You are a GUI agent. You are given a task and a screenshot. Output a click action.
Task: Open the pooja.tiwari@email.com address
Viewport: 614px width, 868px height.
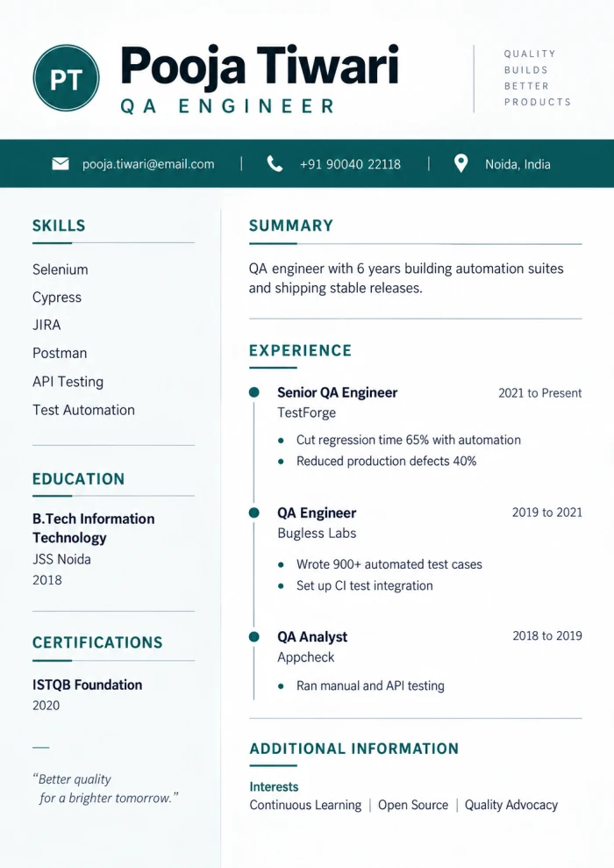pos(148,164)
